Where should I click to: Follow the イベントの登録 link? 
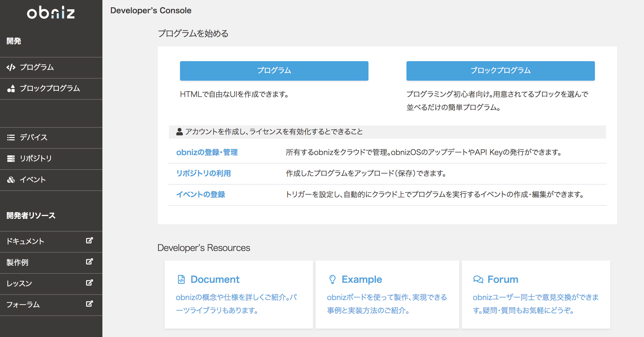(x=201, y=195)
